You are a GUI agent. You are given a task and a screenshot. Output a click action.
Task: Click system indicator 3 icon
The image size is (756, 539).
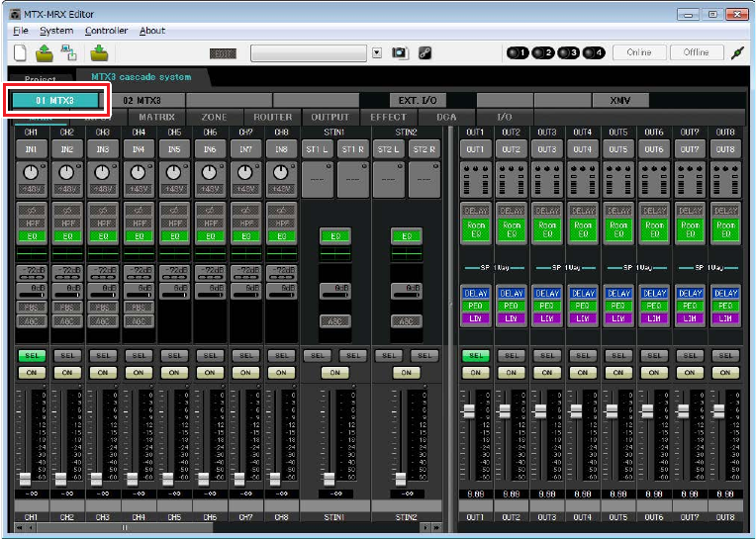568,52
